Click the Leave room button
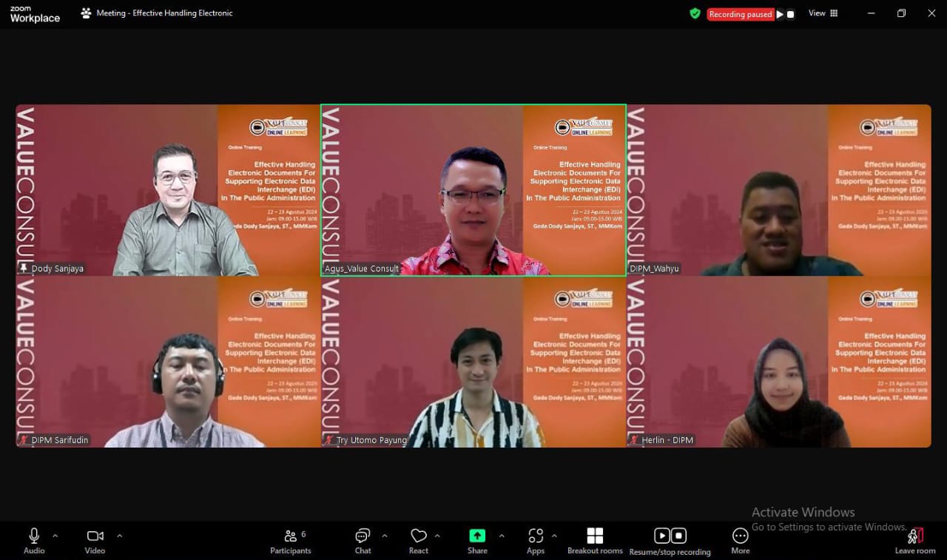Screen dimensions: 947x560 click(x=915, y=541)
